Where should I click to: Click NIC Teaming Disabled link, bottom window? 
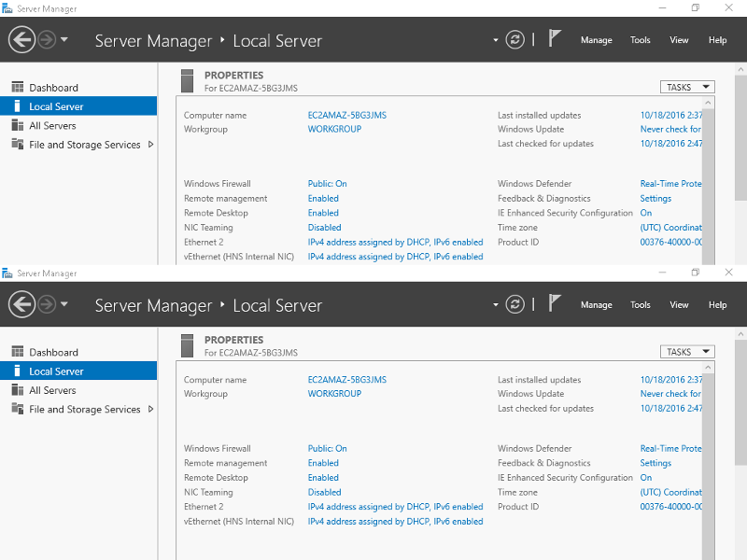(x=324, y=493)
